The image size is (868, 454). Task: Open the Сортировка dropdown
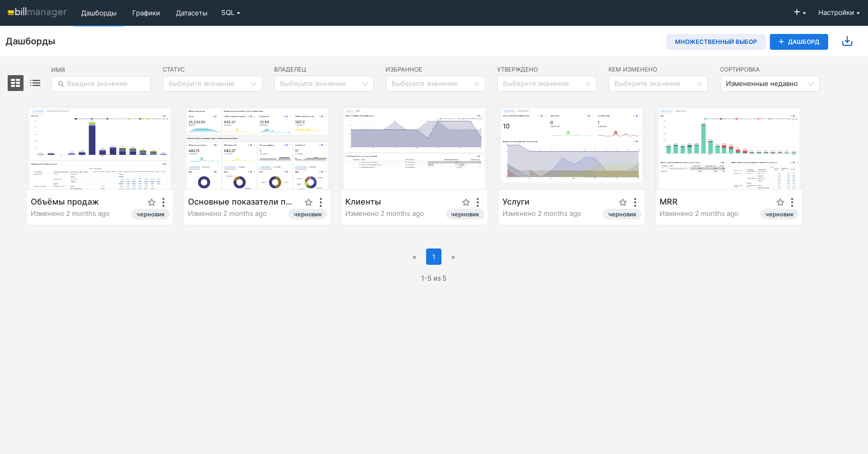(x=769, y=84)
